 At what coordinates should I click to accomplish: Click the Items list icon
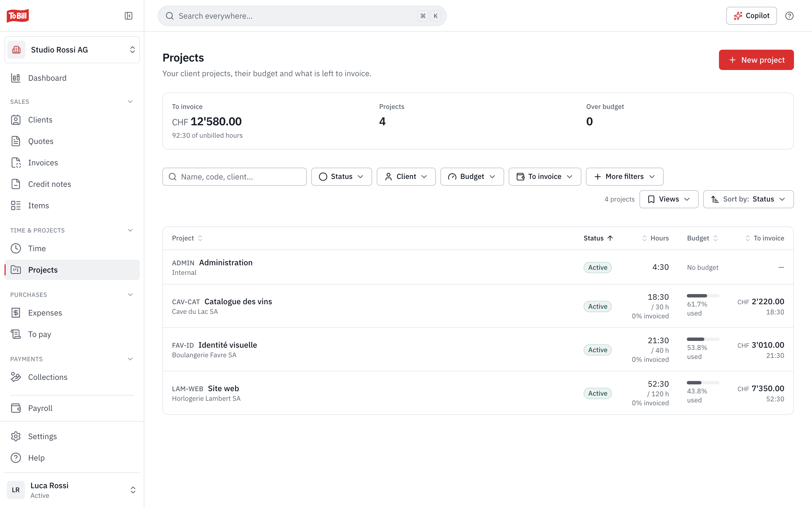point(16,206)
